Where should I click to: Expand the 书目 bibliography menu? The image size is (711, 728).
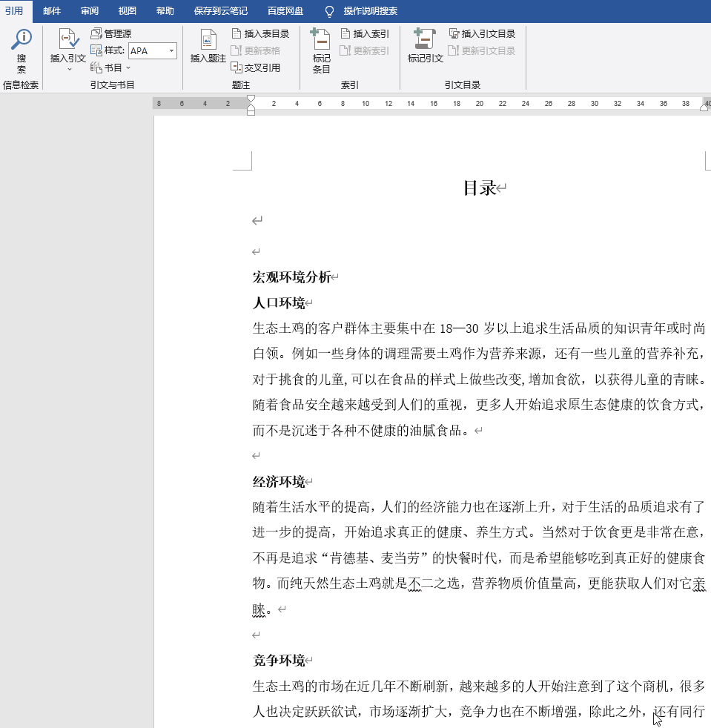pyautogui.click(x=110, y=67)
